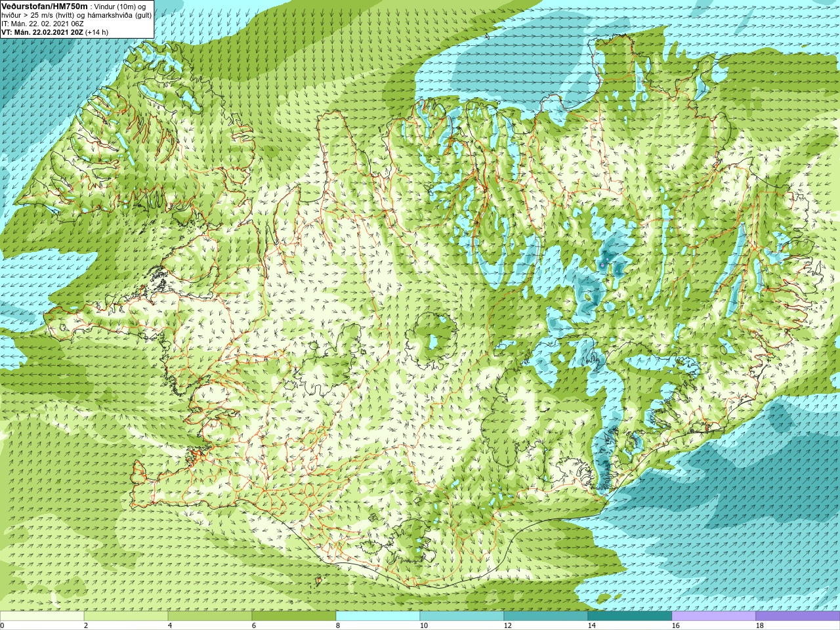This screenshot has width=840, height=630.
Task: Click the legend label '0'
Action: [2, 625]
